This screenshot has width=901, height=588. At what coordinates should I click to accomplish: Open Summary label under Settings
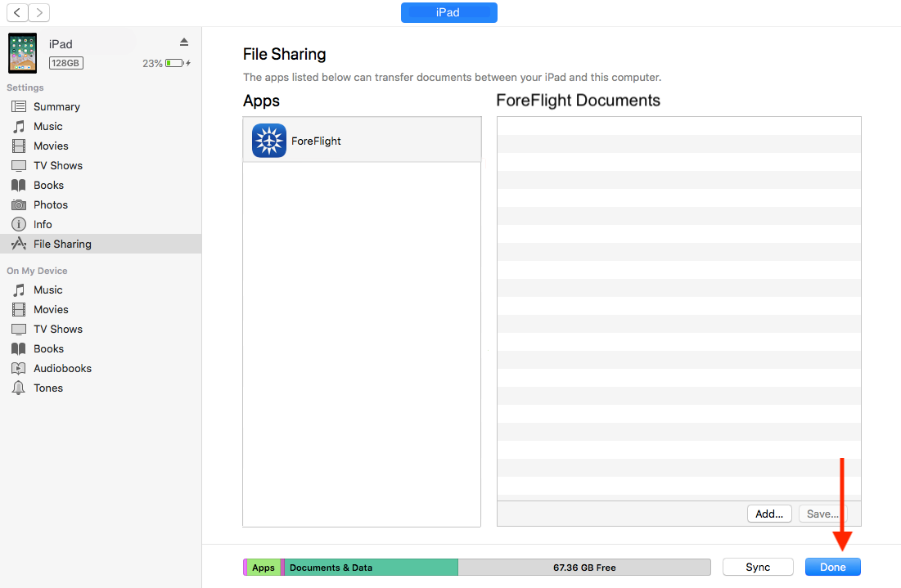(56, 107)
